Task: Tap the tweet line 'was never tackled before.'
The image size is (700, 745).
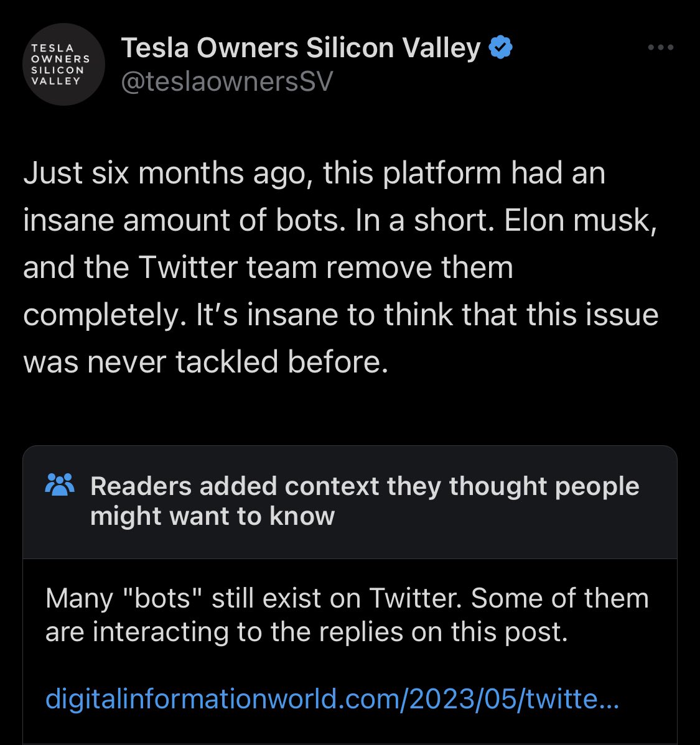Action: 205,362
